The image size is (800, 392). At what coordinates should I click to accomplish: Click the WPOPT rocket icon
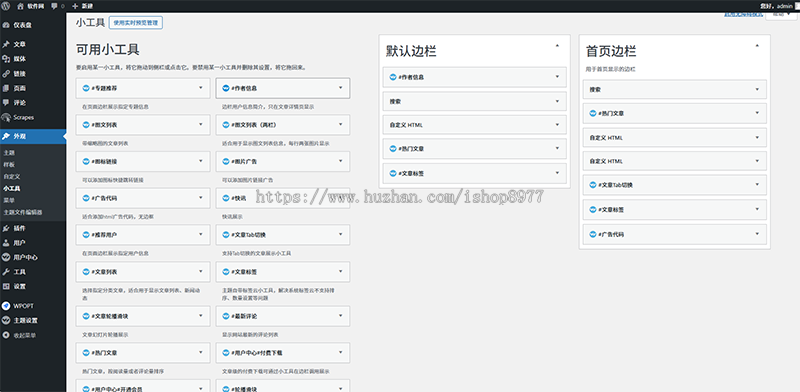pos(6,306)
